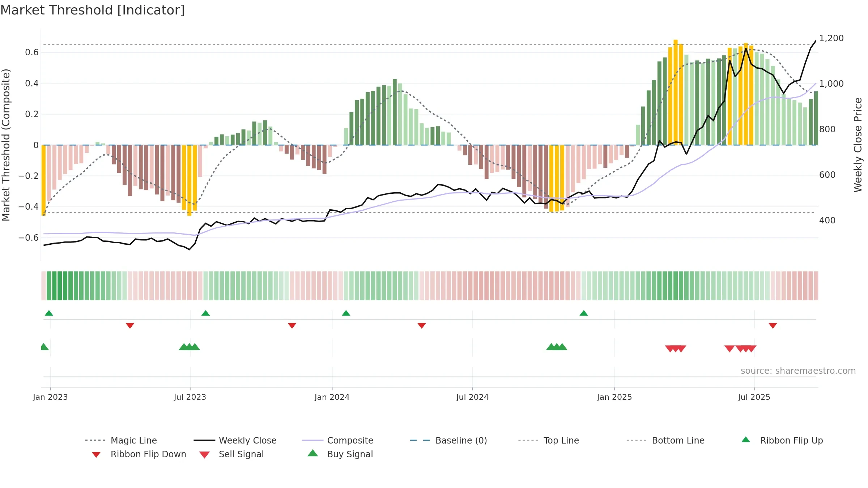The width and height of the screenshot is (868, 488).
Task: Click the chart title Market Threshold [Indicator]
Action: click(93, 10)
